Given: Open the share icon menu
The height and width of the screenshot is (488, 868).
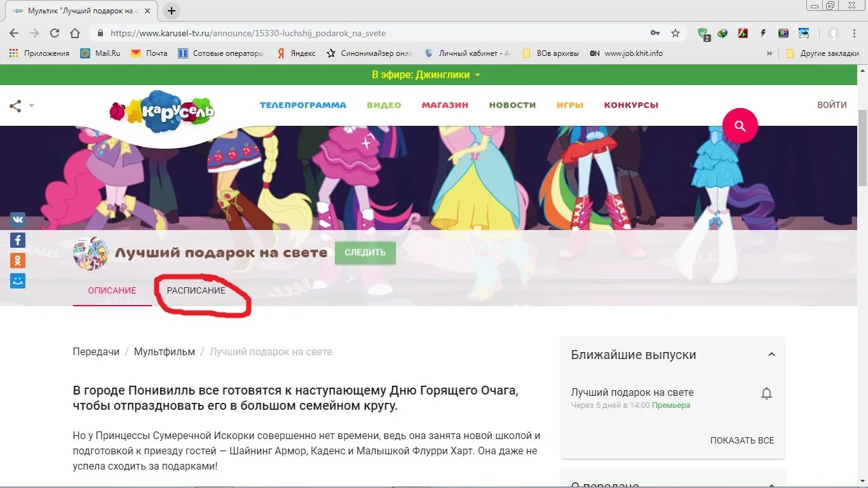Looking at the screenshot, I should point(21,106).
